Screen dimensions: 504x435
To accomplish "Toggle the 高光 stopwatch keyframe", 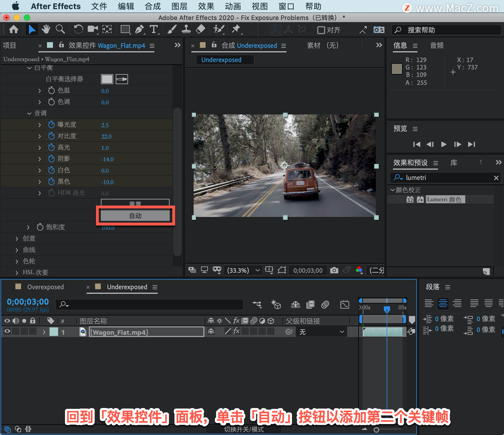I will tap(51, 147).
